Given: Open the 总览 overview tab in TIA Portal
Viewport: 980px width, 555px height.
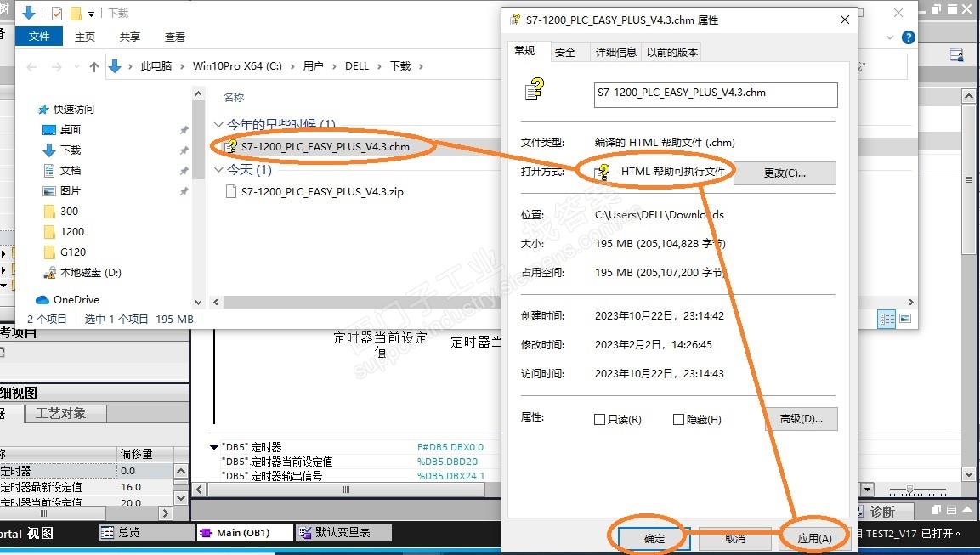Looking at the screenshot, I should (145, 533).
